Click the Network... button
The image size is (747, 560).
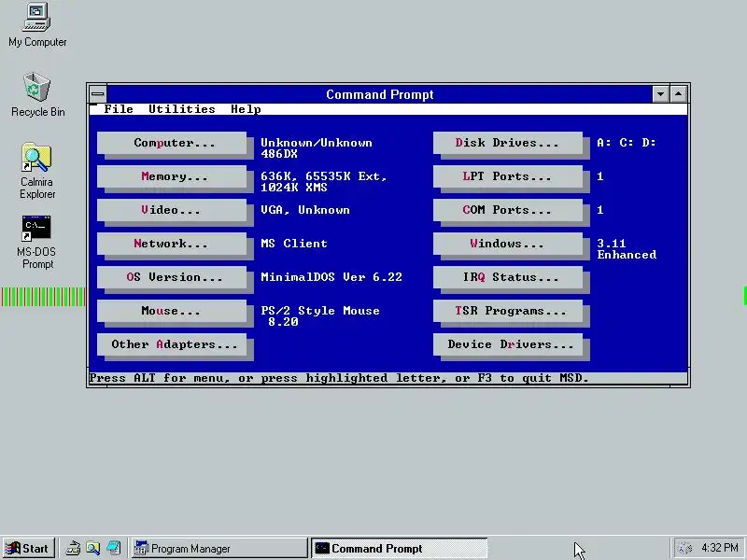(173, 244)
